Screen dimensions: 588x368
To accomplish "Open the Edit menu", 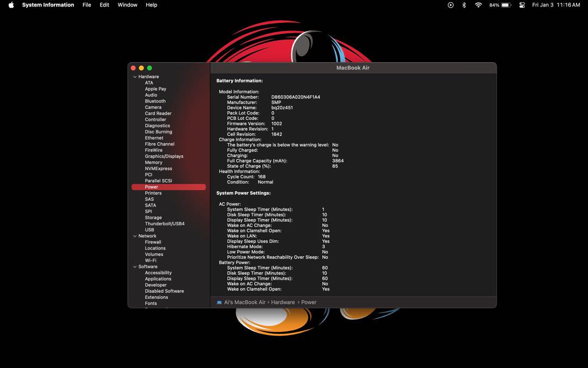I will coord(104,5).
